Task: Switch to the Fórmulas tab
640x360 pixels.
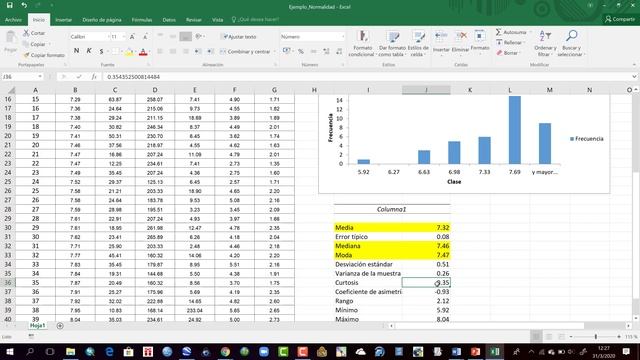Action: tap(142, 20)
